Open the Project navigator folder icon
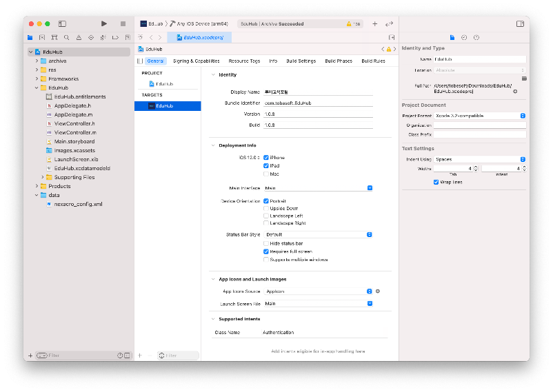 (x=30, y=37)
